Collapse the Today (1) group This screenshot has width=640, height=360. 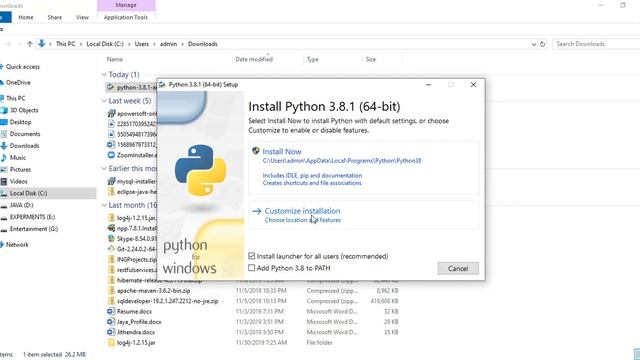pos(104,75)
